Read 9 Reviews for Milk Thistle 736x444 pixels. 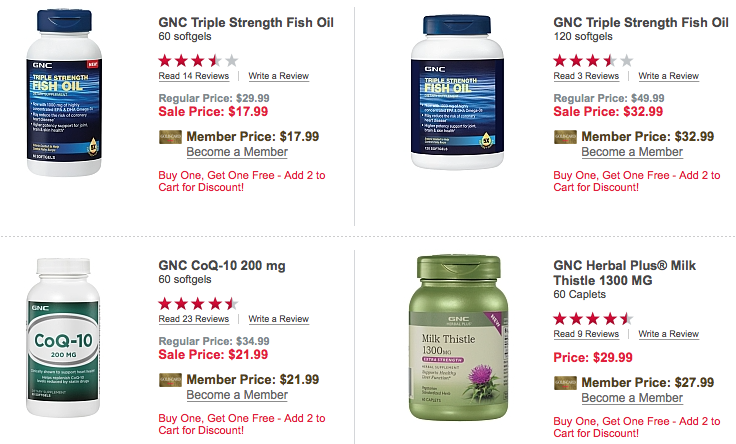point(586,334)
